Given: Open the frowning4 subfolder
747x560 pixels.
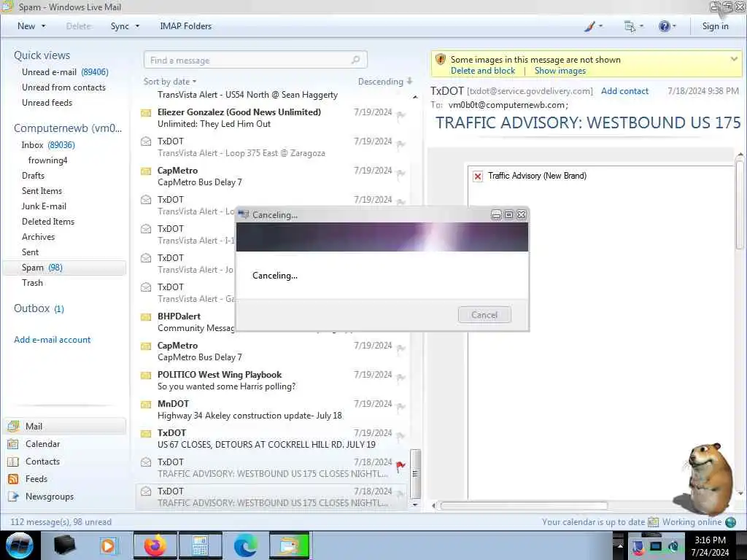Looking at the screenshot, I should click(47, 160).
